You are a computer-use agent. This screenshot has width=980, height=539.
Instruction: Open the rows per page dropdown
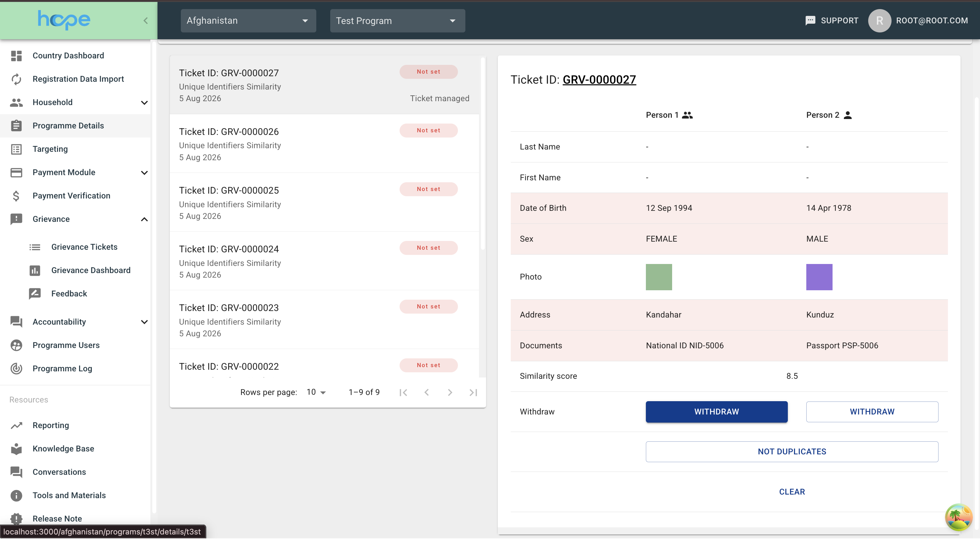(316, 392)
